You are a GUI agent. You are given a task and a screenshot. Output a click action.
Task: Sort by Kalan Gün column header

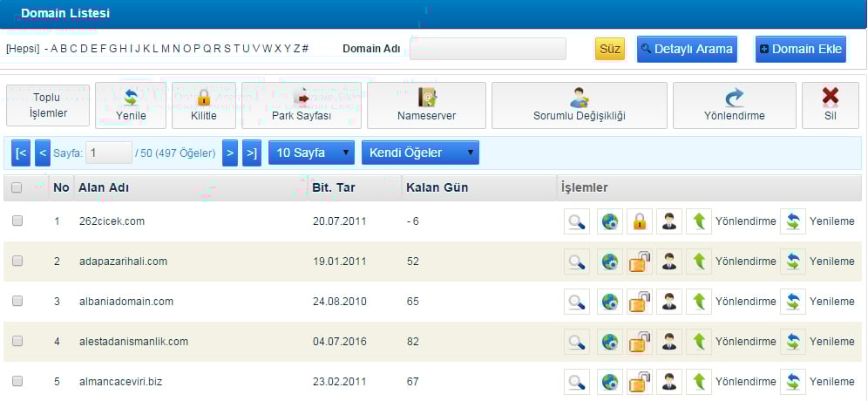point(437,187)
